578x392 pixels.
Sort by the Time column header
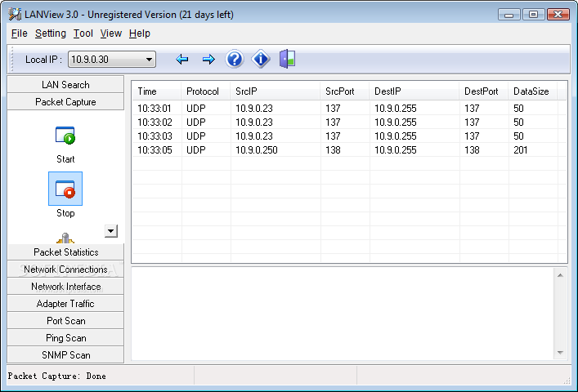click(157, 91)
